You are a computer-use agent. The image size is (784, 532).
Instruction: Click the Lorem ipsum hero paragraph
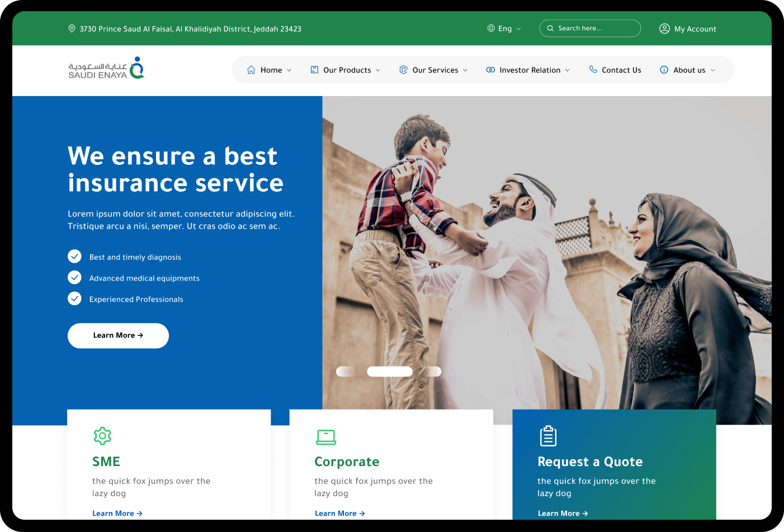point(181,220)
